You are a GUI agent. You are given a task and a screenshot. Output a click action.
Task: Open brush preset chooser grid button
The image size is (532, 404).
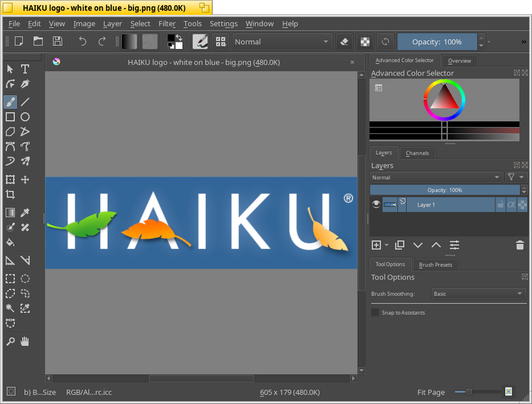click(x=220, y=42)
